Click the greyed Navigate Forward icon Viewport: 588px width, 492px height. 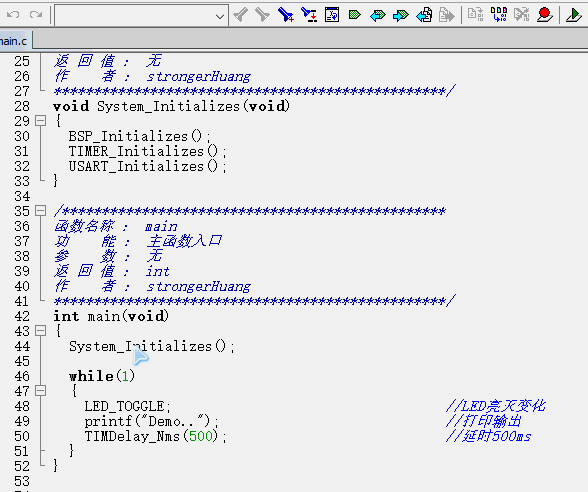(x=447, y=15)
